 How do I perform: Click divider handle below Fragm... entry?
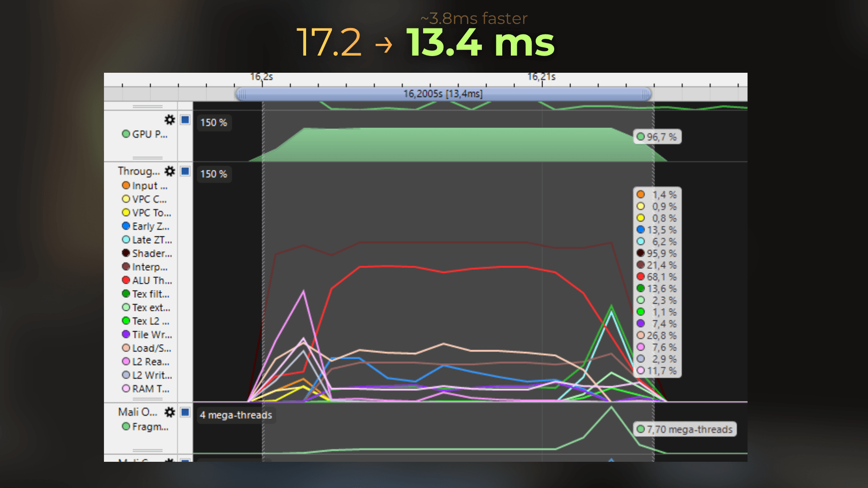(147, 450)
